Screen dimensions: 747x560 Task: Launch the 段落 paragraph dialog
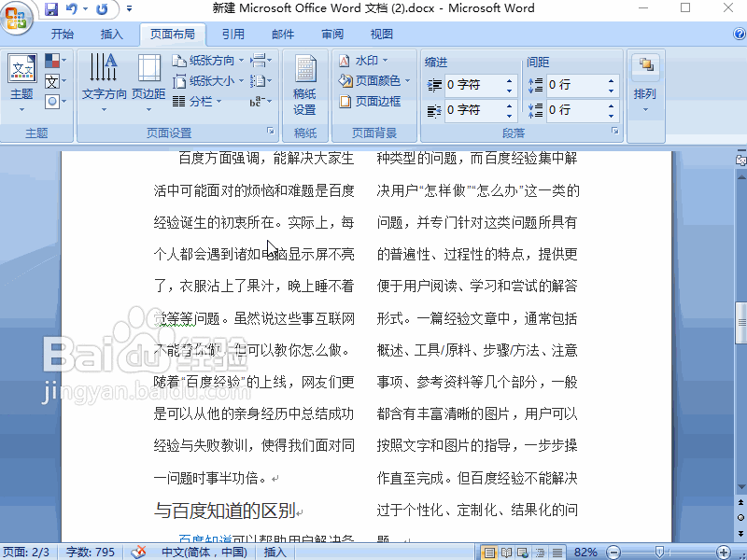(615, 131)
